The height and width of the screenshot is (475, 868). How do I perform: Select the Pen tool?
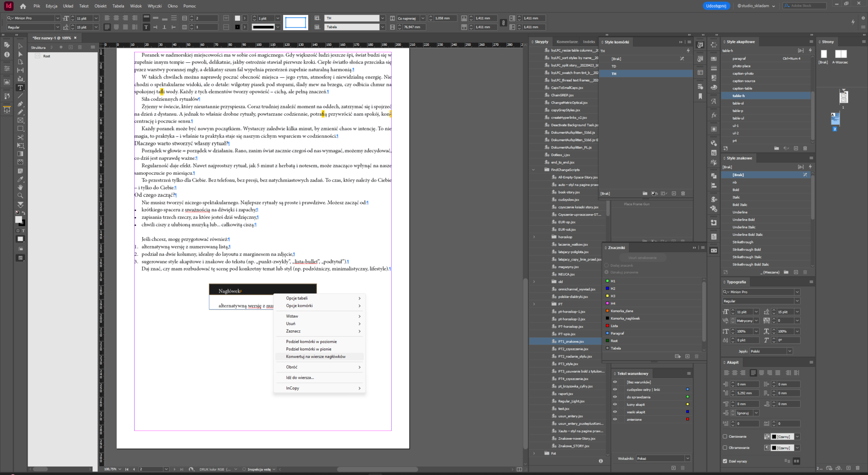(x=20, y=104)
